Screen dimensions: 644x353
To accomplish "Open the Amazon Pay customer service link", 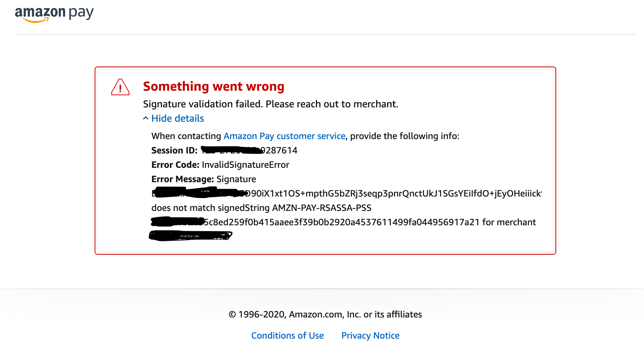I will click(284, 136).
